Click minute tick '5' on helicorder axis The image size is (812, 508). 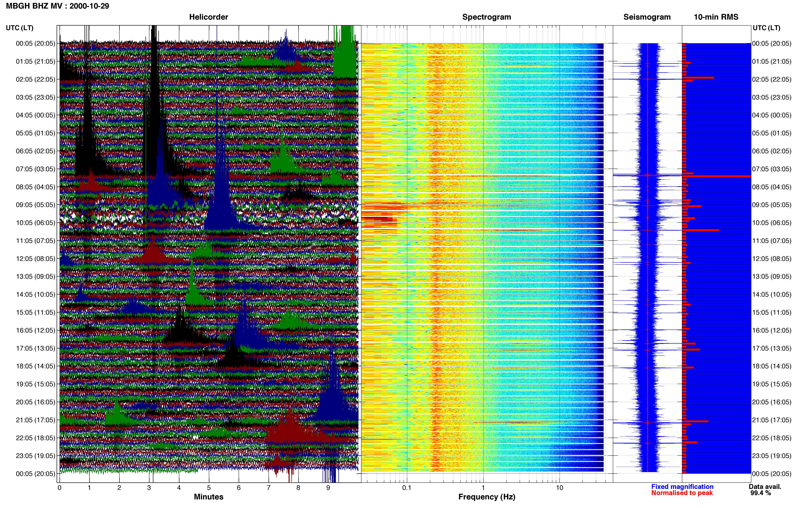209,487
